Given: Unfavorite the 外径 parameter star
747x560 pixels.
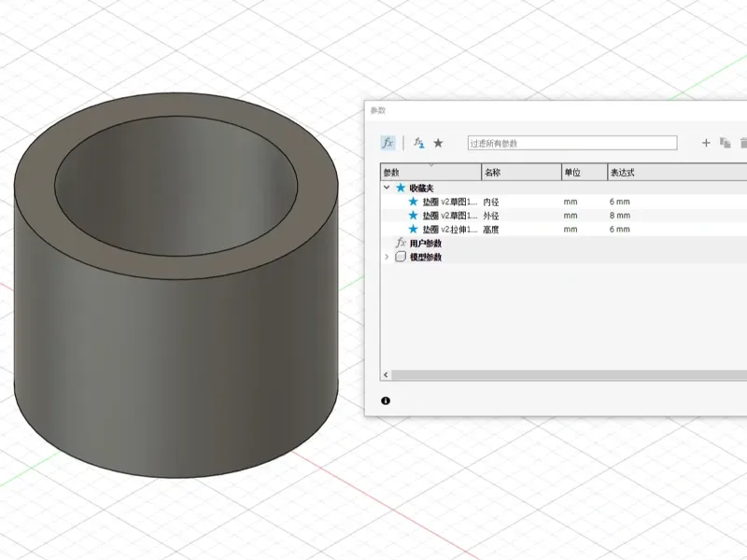Looking at the screenshot, I should pyautogui.click(x=413, y=216).
